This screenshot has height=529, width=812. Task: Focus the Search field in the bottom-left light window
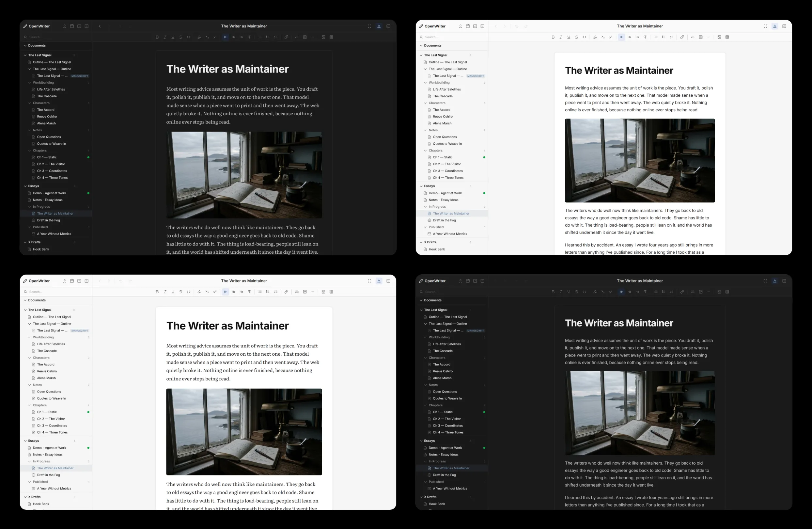click(56, 292)
